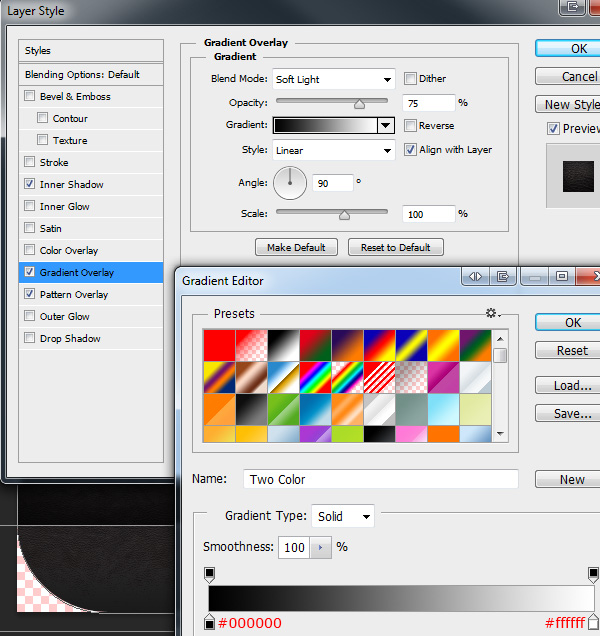600x636 pixels.
Task: Select the black-to-white gradient preset
Action: (284, 345)
